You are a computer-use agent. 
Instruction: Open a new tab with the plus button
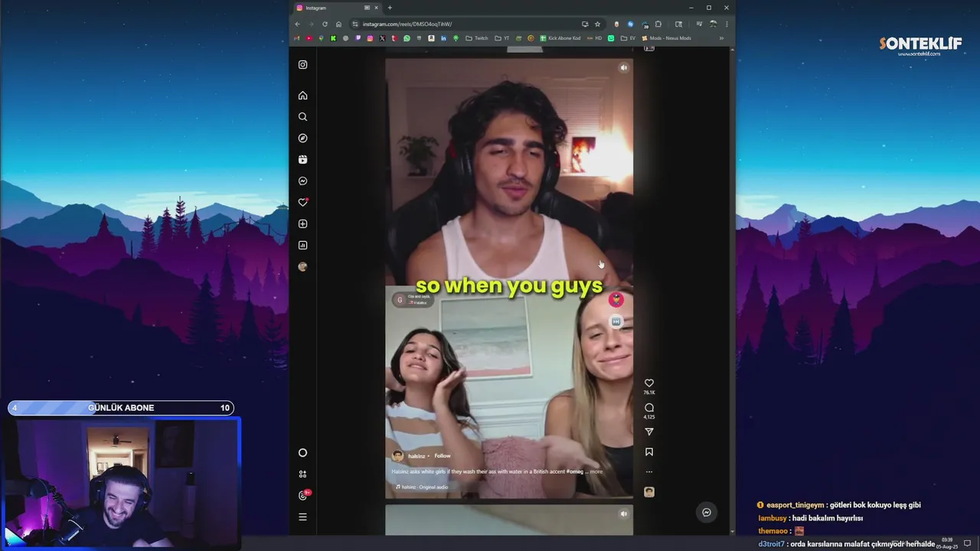pos(390,8)
